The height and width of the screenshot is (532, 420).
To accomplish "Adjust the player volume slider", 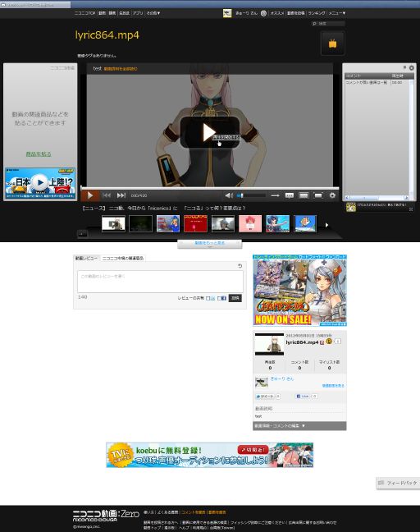I will point(251,195).
